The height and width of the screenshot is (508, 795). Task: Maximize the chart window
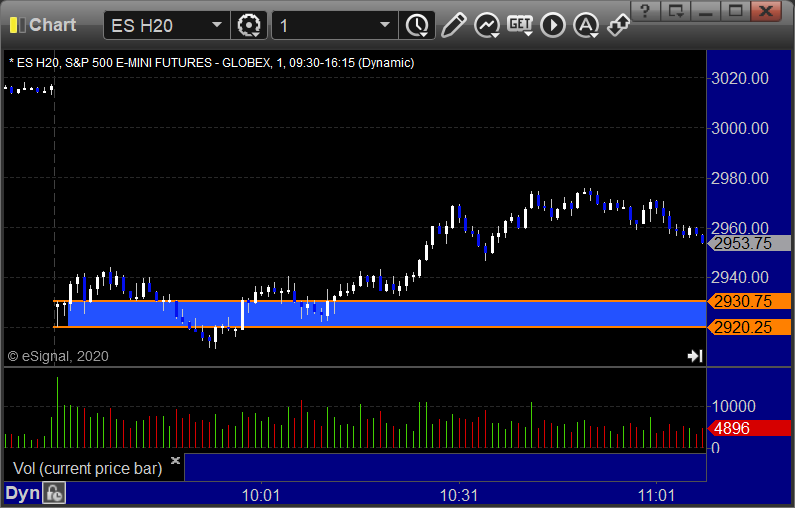pyautogui.click(x=736, y=11)
